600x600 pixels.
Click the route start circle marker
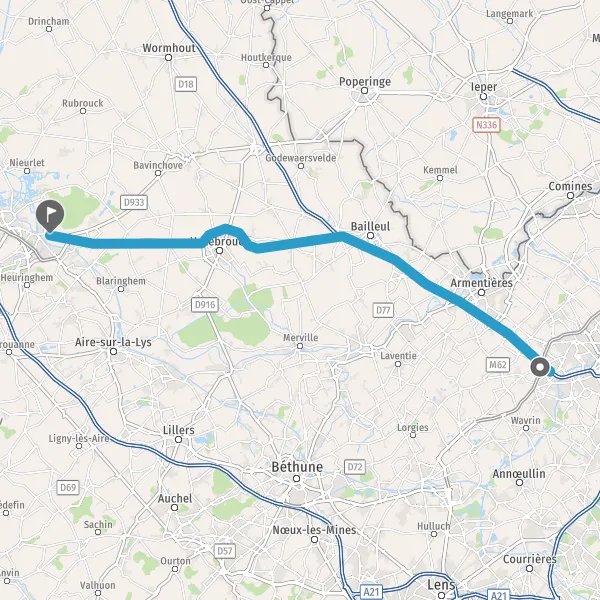pyautogui.click(x=540, y=367)
